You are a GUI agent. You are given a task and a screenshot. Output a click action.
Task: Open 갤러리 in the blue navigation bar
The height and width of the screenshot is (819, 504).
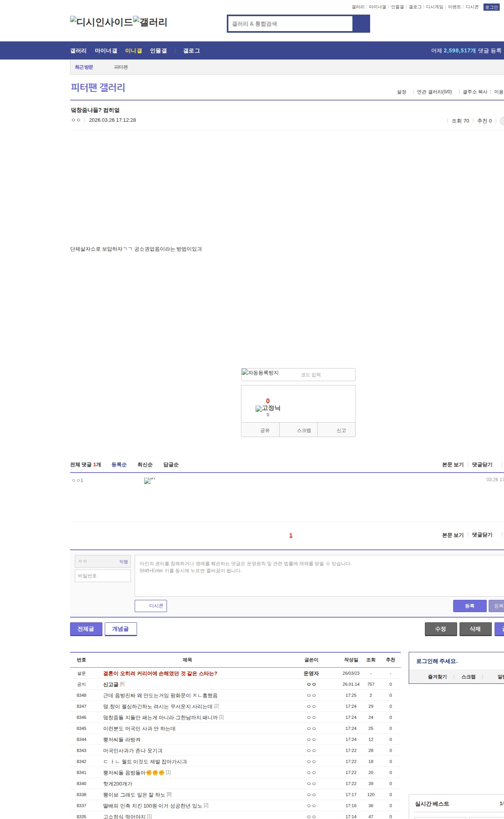[x=78, y=51]
